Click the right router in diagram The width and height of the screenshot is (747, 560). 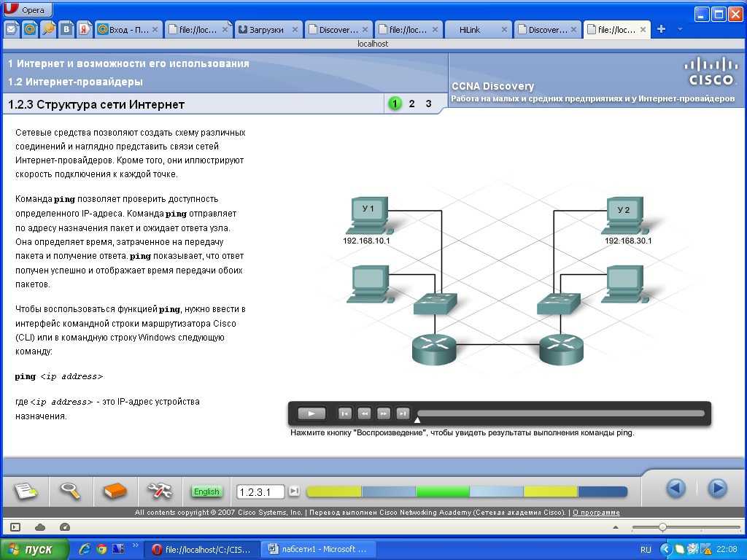[561, 349]
